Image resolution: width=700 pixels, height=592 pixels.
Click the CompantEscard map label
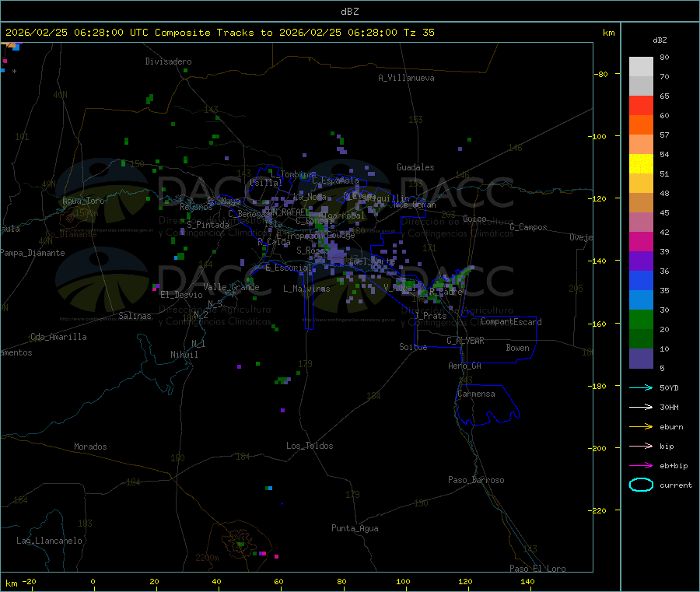click(511, 322)
